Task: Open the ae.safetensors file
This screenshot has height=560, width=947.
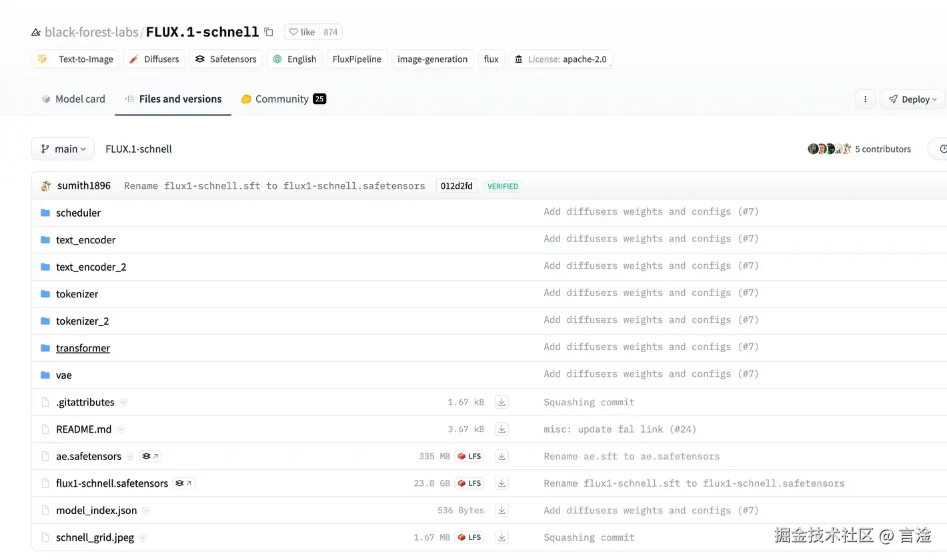Action: tap(89, 457)
